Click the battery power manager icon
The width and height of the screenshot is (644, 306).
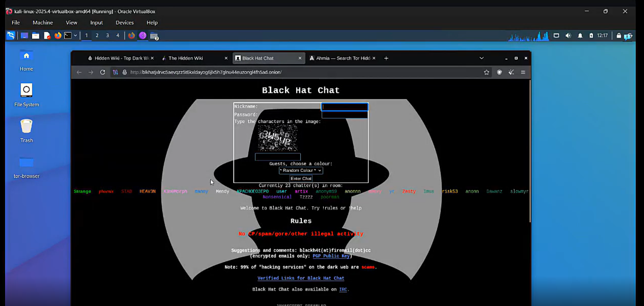click(591, 36)
